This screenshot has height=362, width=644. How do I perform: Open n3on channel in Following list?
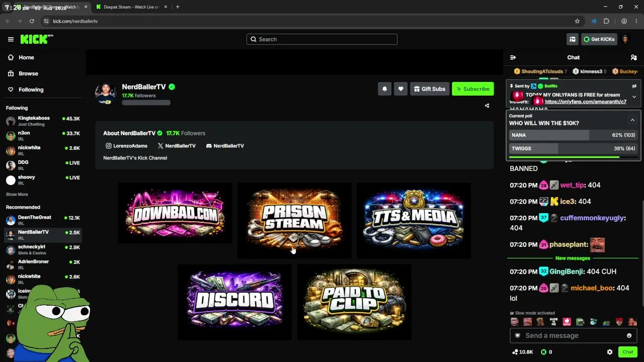43,136
